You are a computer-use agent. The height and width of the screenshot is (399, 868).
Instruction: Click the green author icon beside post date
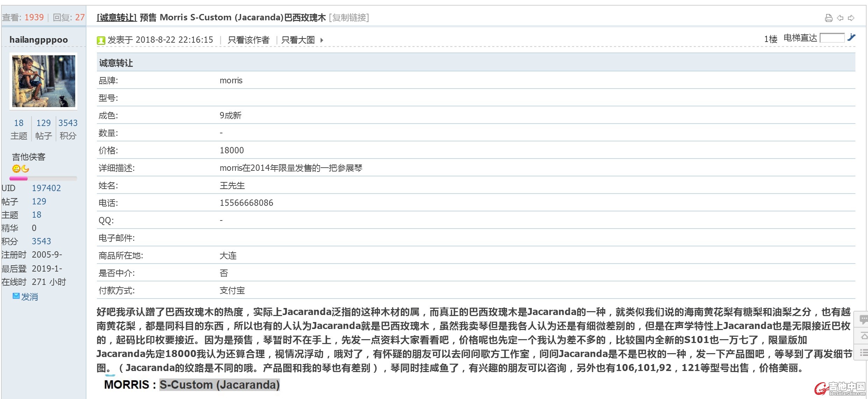click(101, 41)
